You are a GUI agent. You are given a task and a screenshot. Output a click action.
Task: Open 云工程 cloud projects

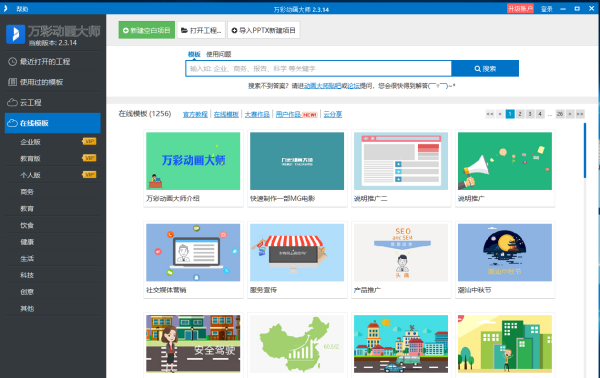53,103
